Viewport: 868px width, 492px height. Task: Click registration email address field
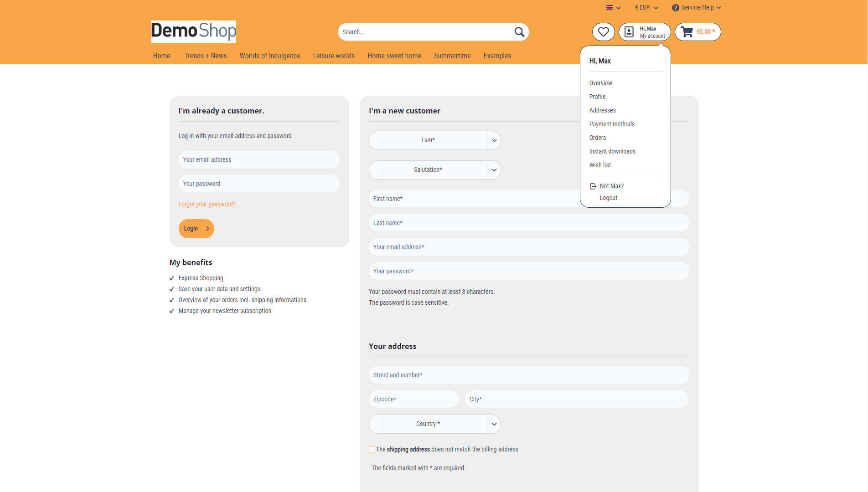[529, 247]
